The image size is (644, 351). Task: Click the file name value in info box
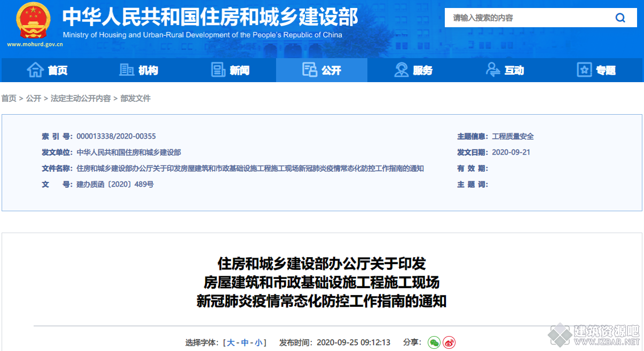point(250,169)
